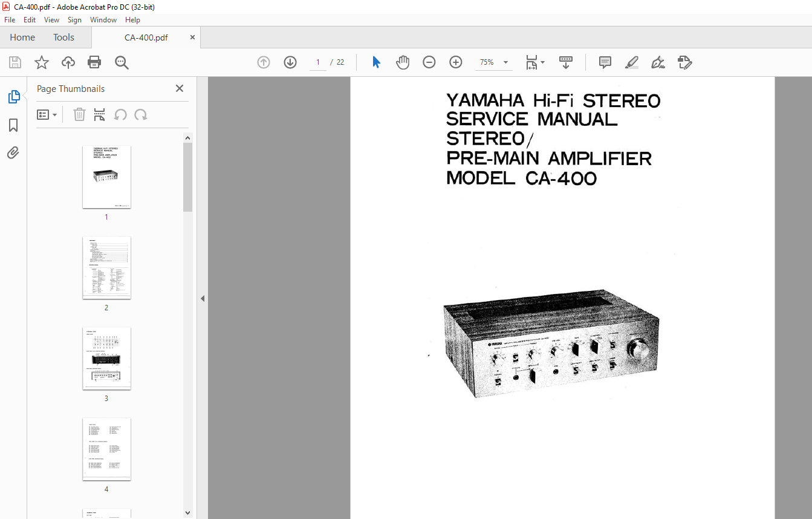Open the zoom level dropdown

click(x=505, y=62)
